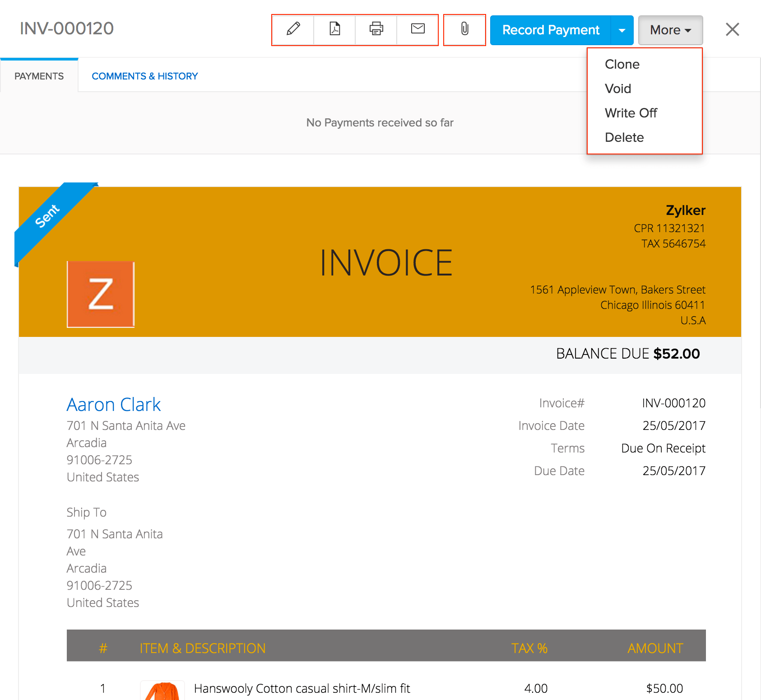This screenshot has width=761, height=700.
Task: Open the Aaron Clark contact link
Action: 114,404
